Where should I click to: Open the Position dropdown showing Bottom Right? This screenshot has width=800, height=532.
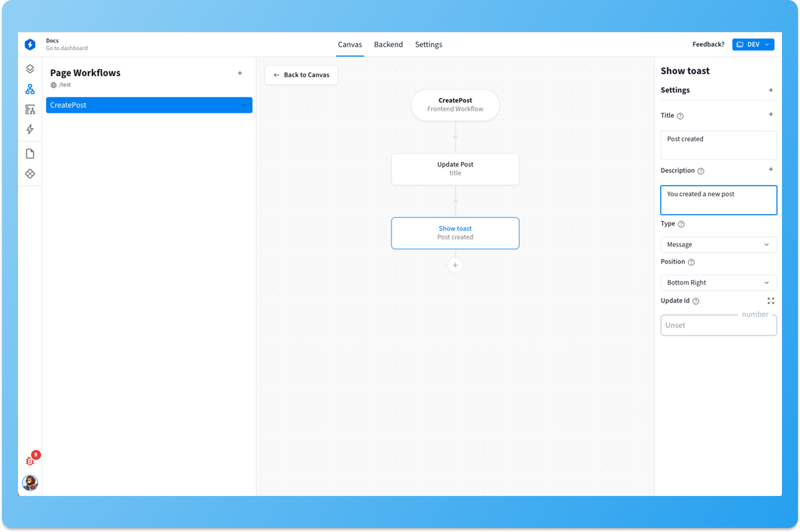[x=718, y=283]
